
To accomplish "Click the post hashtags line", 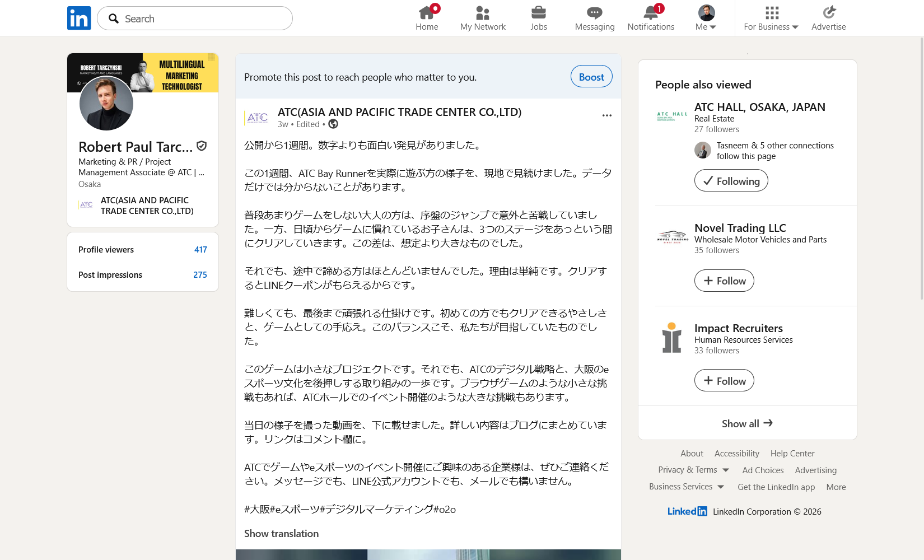I will (350, 509).
